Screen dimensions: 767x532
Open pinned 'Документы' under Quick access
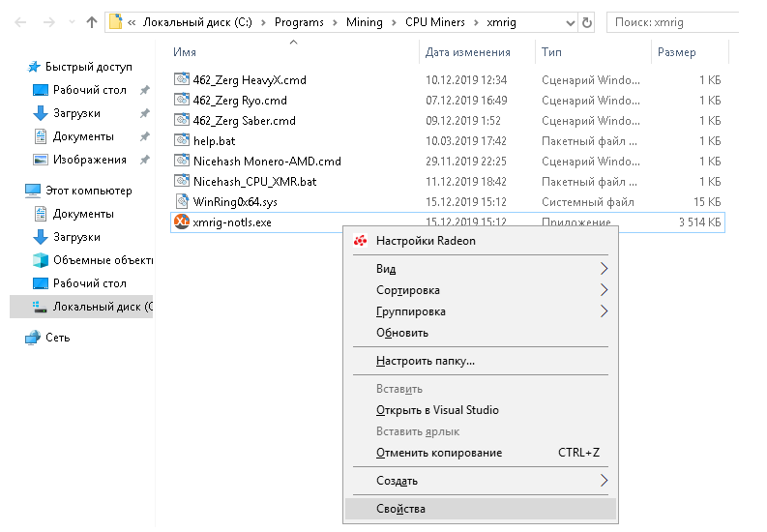83,136
